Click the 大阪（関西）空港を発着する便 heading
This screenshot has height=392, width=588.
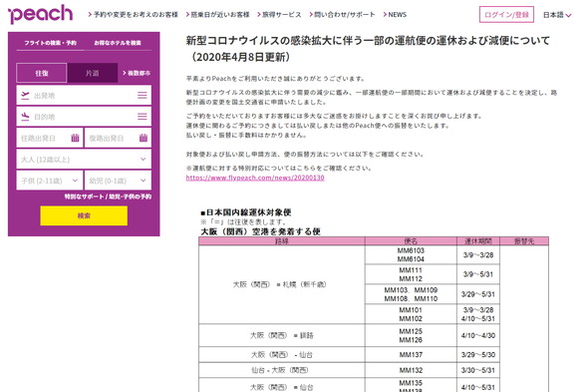pos(261,231)
